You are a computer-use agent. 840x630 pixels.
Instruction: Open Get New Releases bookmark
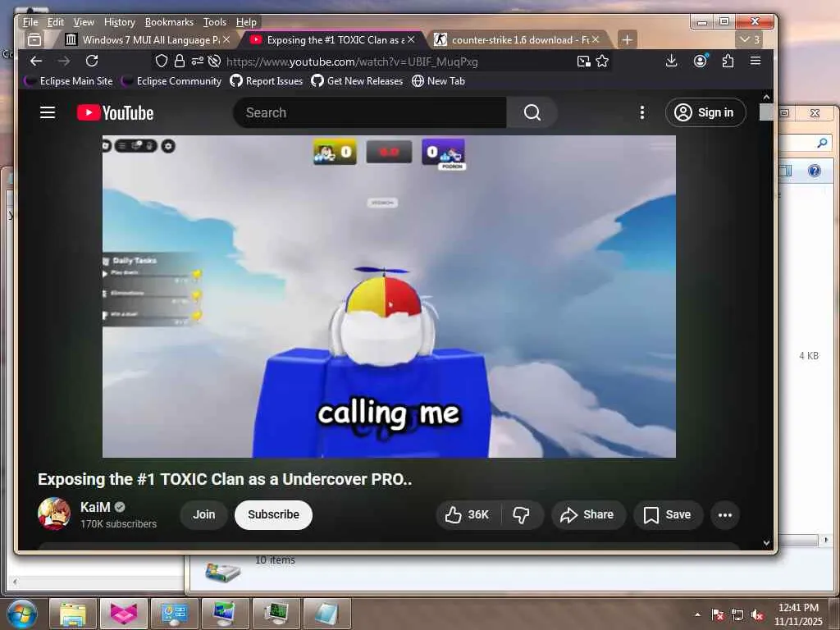coord(357,81)
